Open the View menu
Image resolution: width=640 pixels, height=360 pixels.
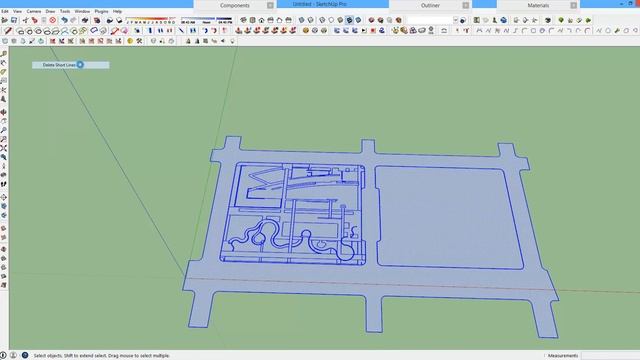pyautogui.click(x=18, y=11)
